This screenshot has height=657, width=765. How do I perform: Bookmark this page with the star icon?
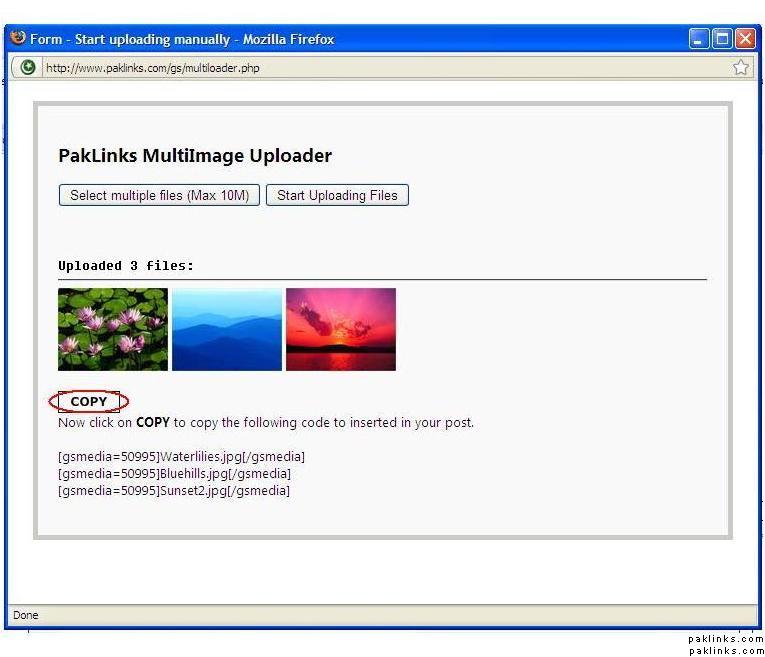tap(740, 68)
